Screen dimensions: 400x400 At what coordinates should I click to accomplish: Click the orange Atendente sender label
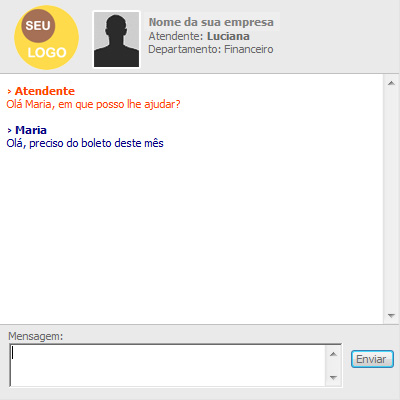pyautogui.click(x=45, y=91)
